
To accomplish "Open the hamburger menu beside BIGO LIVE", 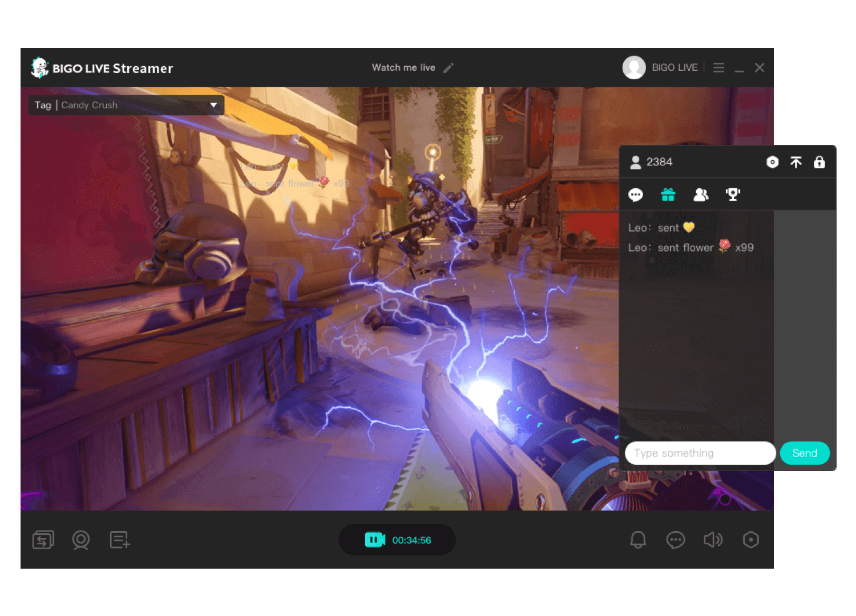I will click(x=718, y=67).
